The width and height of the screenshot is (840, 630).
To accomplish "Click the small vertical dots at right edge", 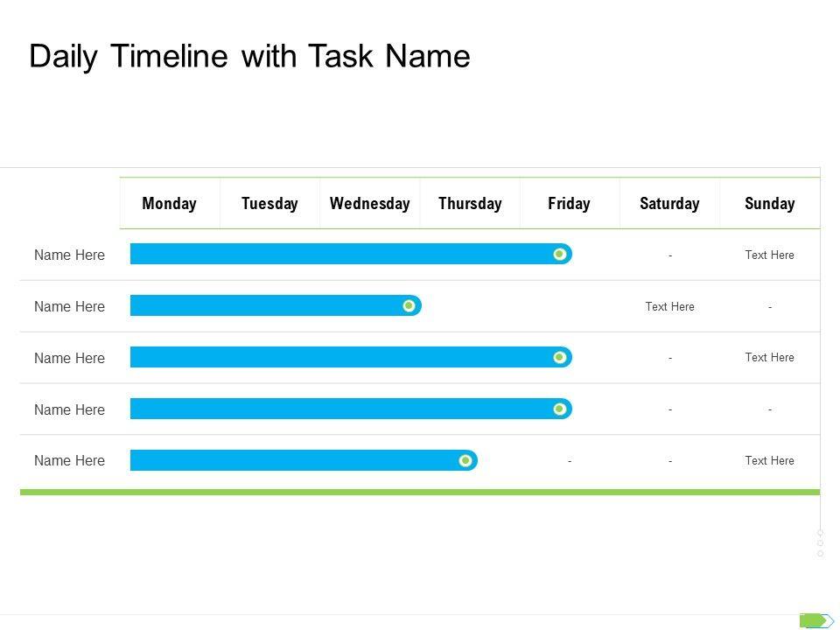I will point(820,542).
